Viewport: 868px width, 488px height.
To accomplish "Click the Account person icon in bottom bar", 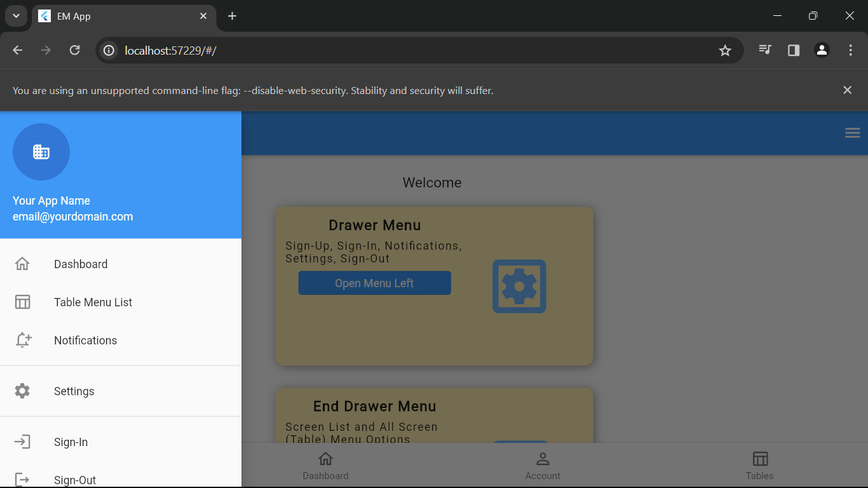I will click(x=543, y=458).
